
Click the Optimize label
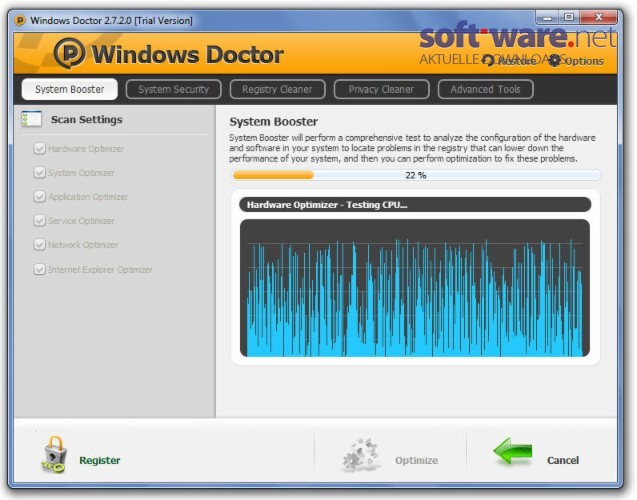click(416, 460)
